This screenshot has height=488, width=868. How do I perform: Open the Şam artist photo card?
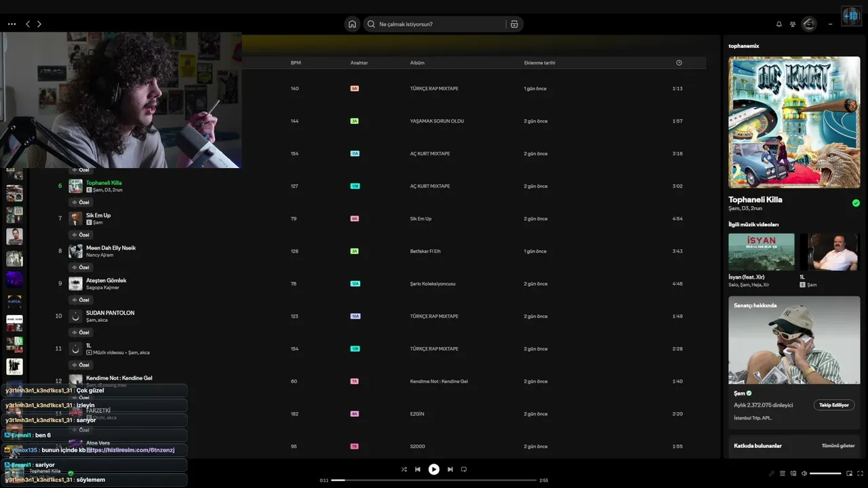point(794,340)
